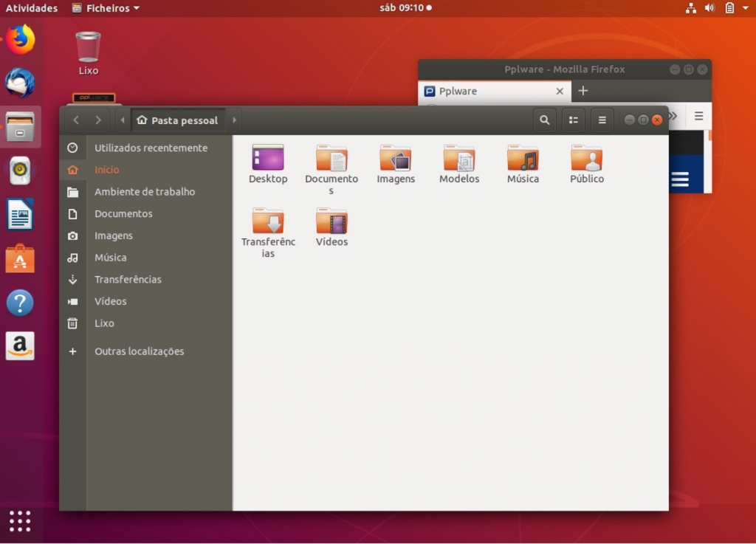
Task: Select Documentos in the sidebar
Action: 123,213
